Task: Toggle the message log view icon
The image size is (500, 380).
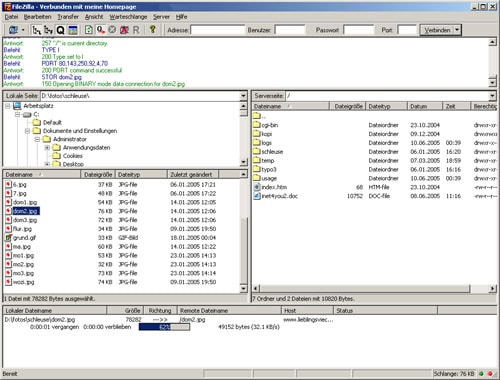Action: [x=73, y=30]
